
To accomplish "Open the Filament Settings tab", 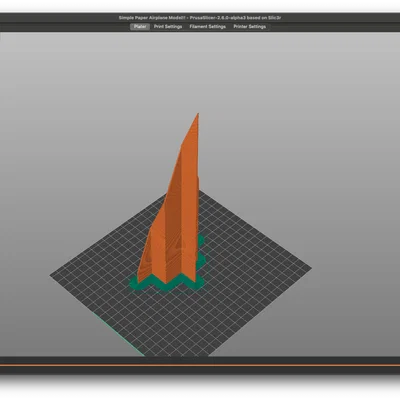I will click(x=208, y=27).
